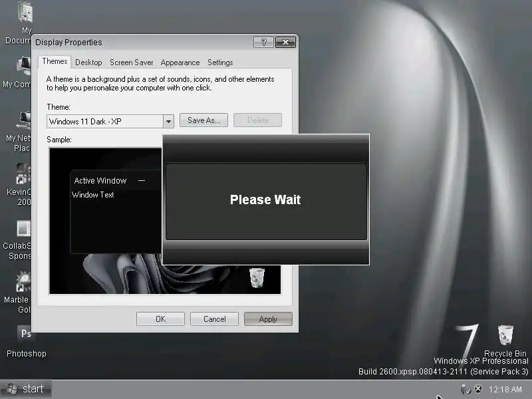Click the Display Properties help question button
Image resolution: width=532 pixels, height=399 pixels.
click(x=263, y=42)
